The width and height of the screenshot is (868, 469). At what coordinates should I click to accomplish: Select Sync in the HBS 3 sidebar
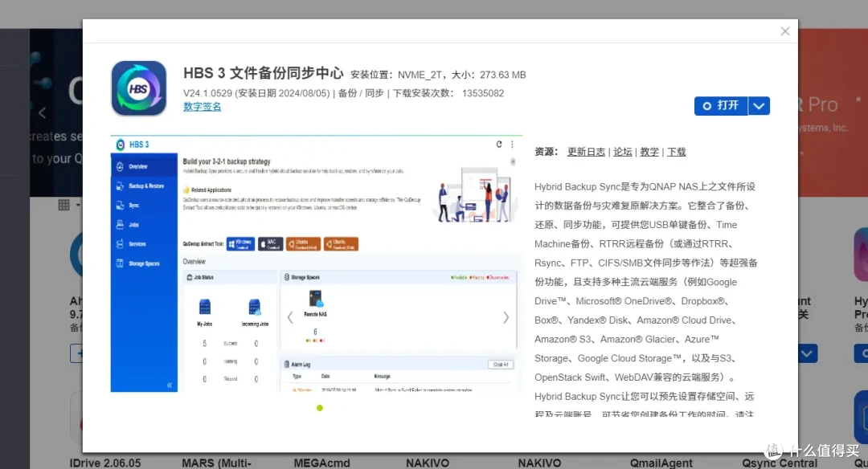[144, 206]
